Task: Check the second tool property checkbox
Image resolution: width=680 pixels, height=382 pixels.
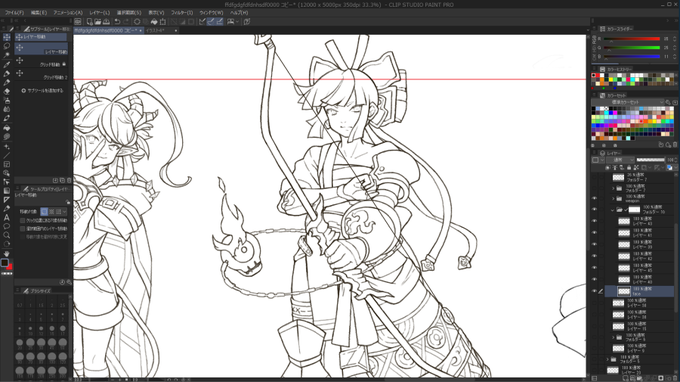Action: (23, 229)
